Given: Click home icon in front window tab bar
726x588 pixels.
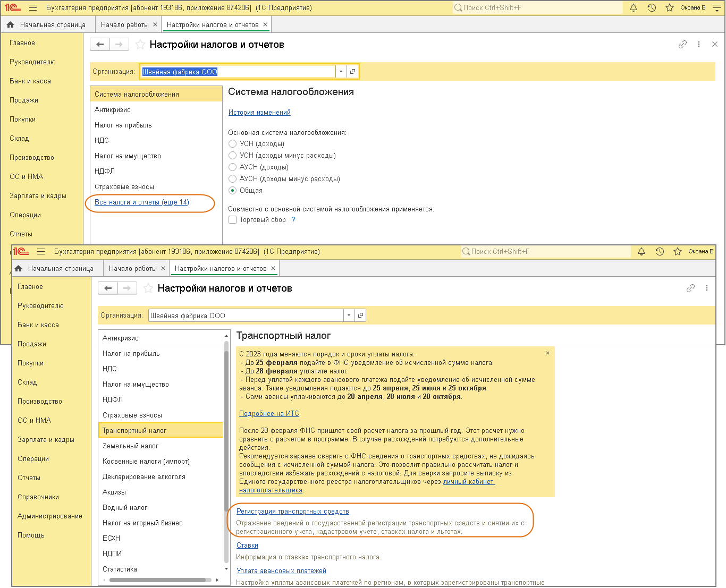Looking at the screenshot, I should [19, 269].
